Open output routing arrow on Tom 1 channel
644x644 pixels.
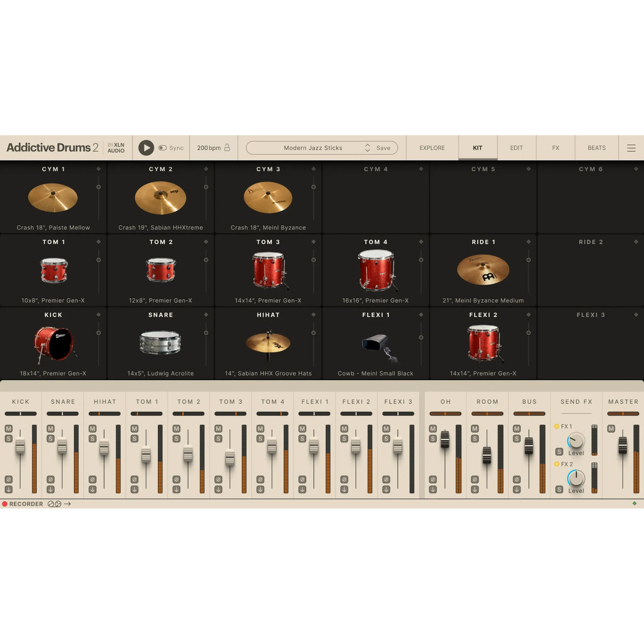pos(134,489)
